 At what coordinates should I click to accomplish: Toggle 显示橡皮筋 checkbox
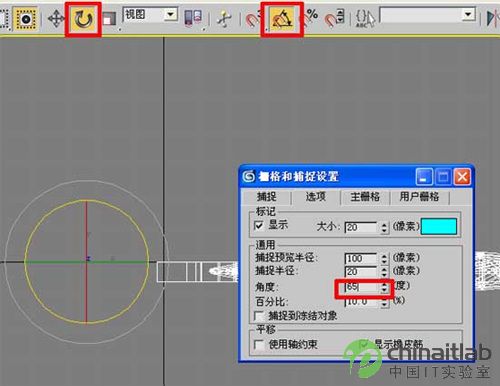(365, 344)
